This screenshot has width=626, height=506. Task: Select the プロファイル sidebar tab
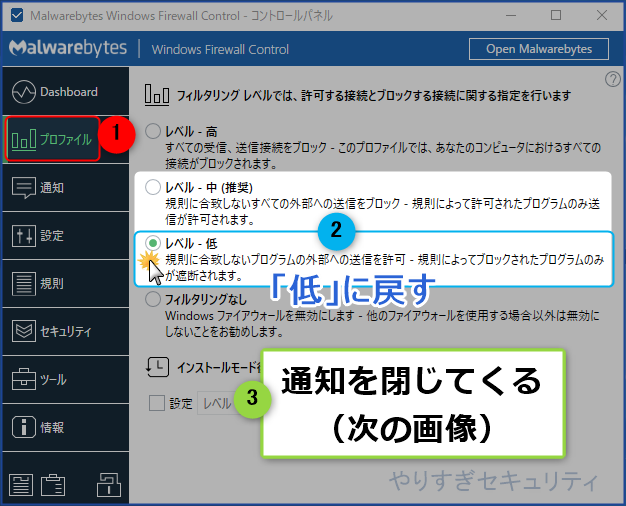(65, 139)
